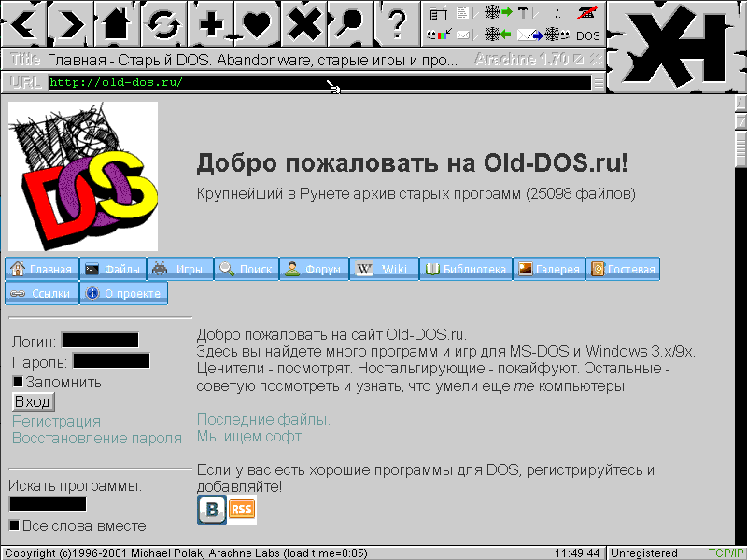The height and width of the screenshot is (560, 747).
Task: Click the large Arachne logo
Action: (677, 46)
